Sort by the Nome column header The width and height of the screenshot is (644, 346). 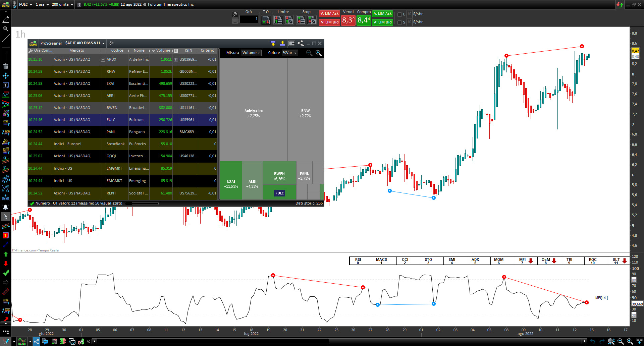139,51
